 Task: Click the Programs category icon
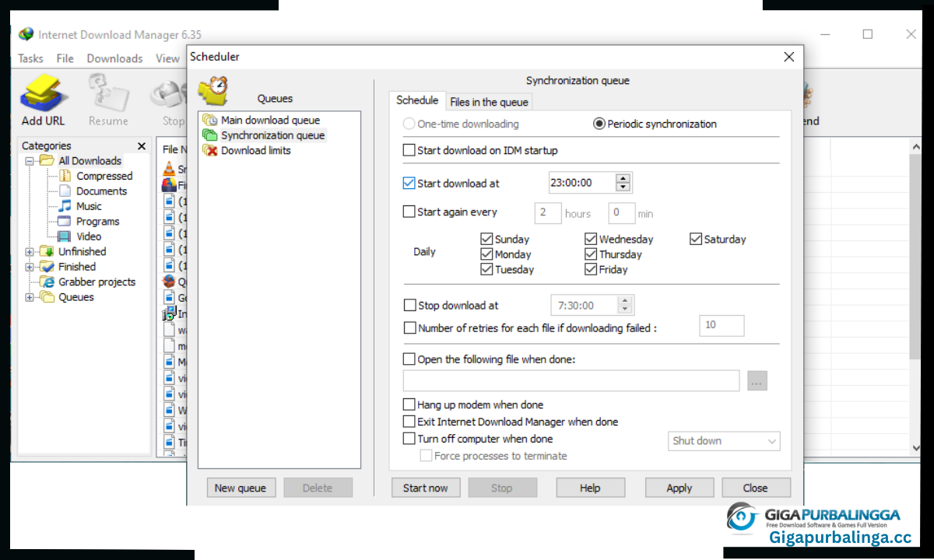(65, 221)
